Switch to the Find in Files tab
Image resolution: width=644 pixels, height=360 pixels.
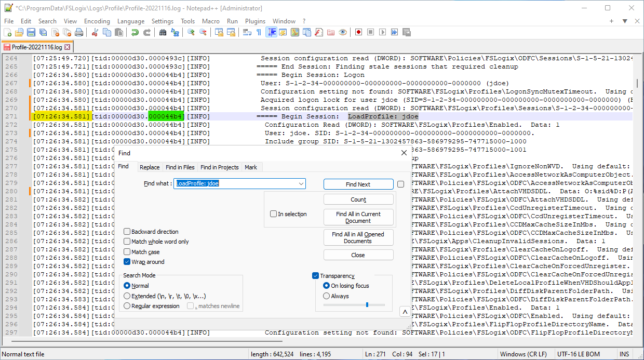(180, 167)
